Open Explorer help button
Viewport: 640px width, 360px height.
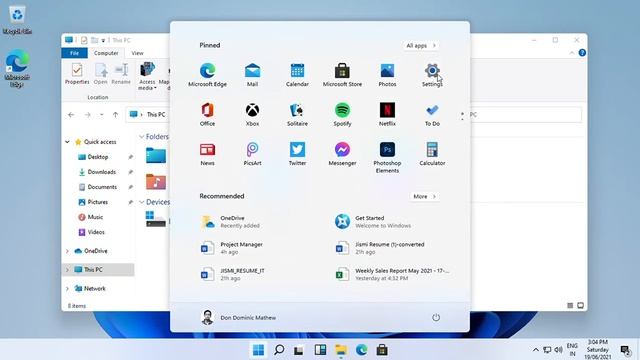(x=582, y=53)
